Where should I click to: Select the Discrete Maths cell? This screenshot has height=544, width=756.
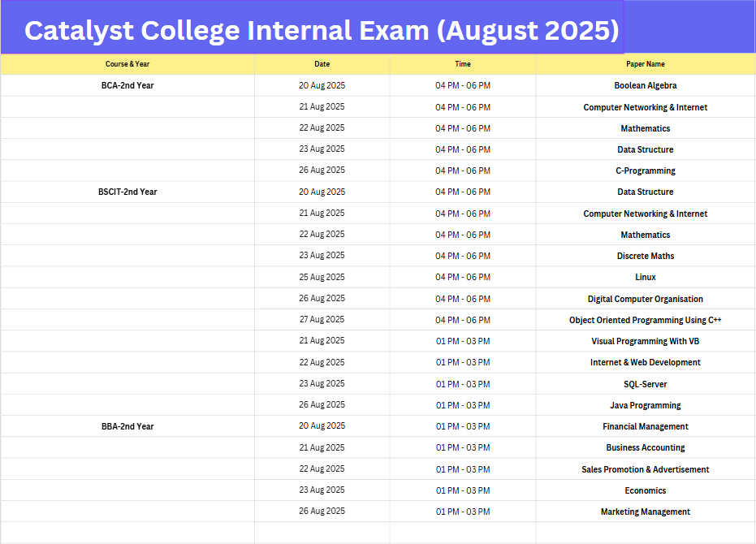(x=646, y=256)
